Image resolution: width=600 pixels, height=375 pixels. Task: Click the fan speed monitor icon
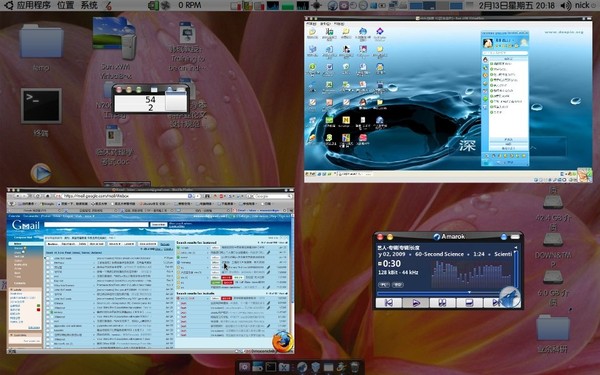click(165, 5)
